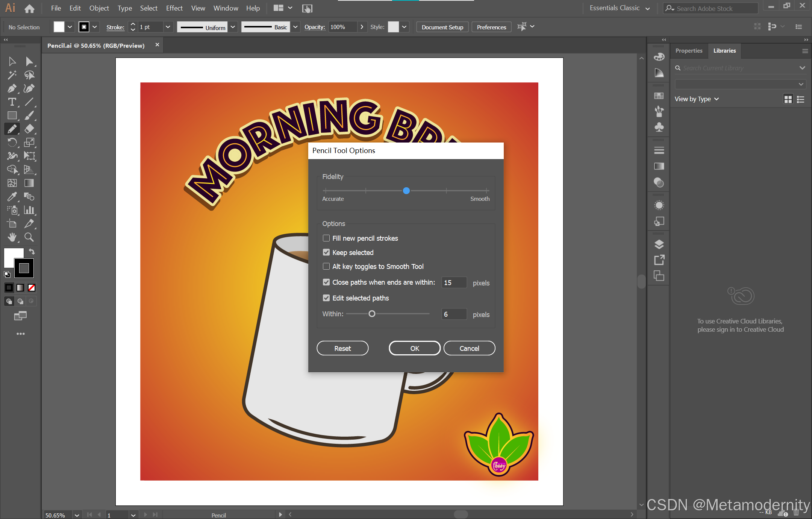The height and width of the screenshot is (519, 812).
Task: Open the Effect menu
Action: 174,8
